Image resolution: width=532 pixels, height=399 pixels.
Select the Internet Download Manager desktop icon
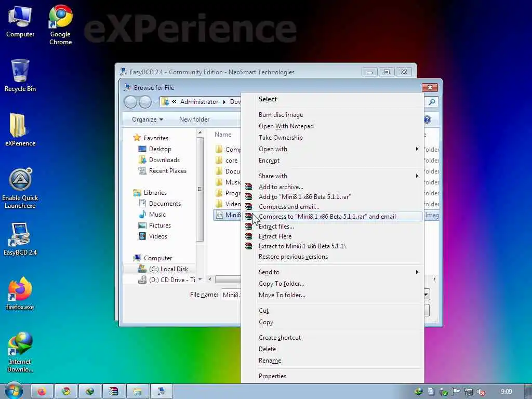pos(20,352)
